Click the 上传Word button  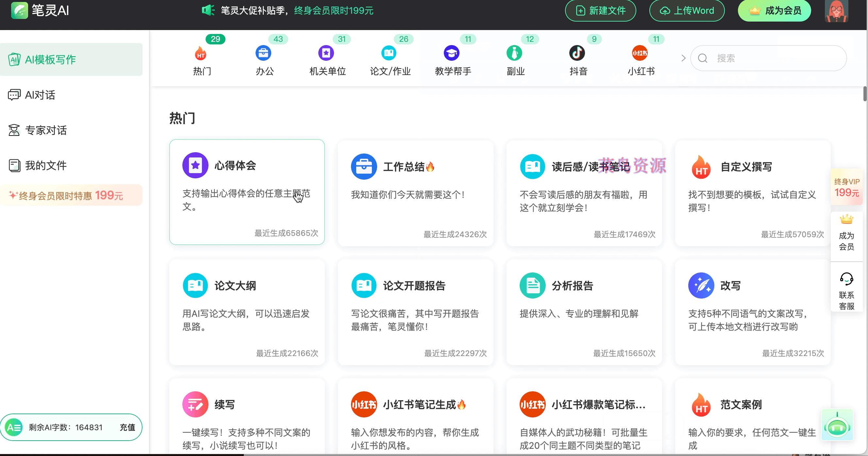(x=687, y=10)
